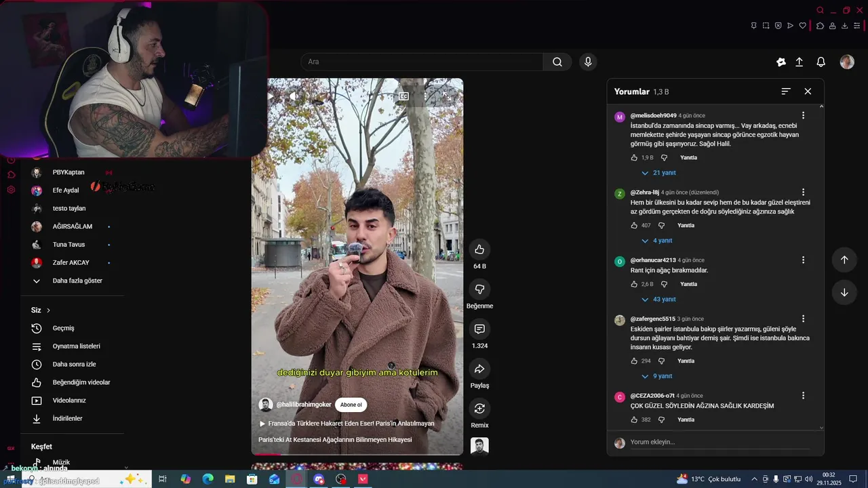Reply to @CEZA2006-o7t with Yanıtla
868x488 pixels.
686,420
